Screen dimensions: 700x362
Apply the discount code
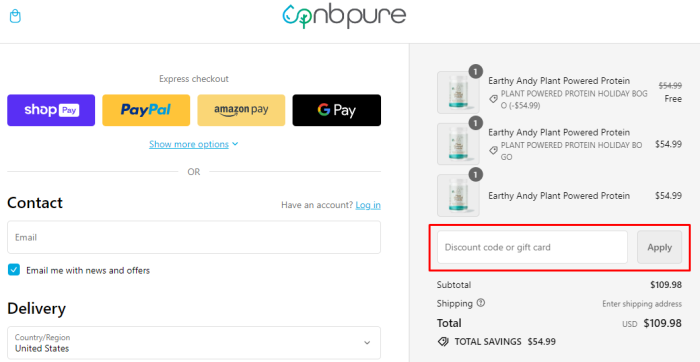pos(659,247)
